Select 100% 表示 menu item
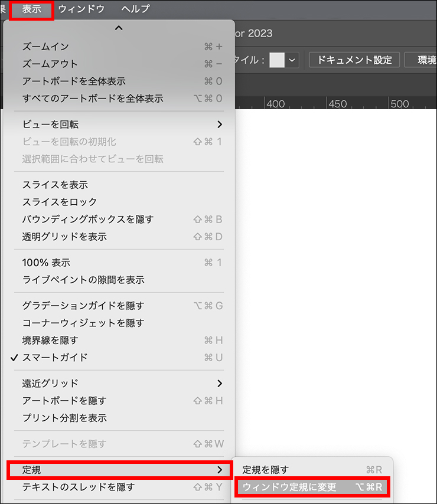This screenshot has width=437, height=504. click(46, 263)
